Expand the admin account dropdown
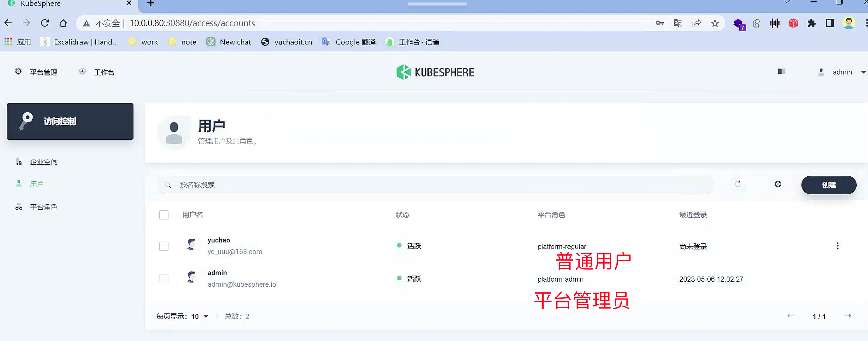The height and width of the screenshot is (341, 868). pyautogui.click(x=842, y=72)
